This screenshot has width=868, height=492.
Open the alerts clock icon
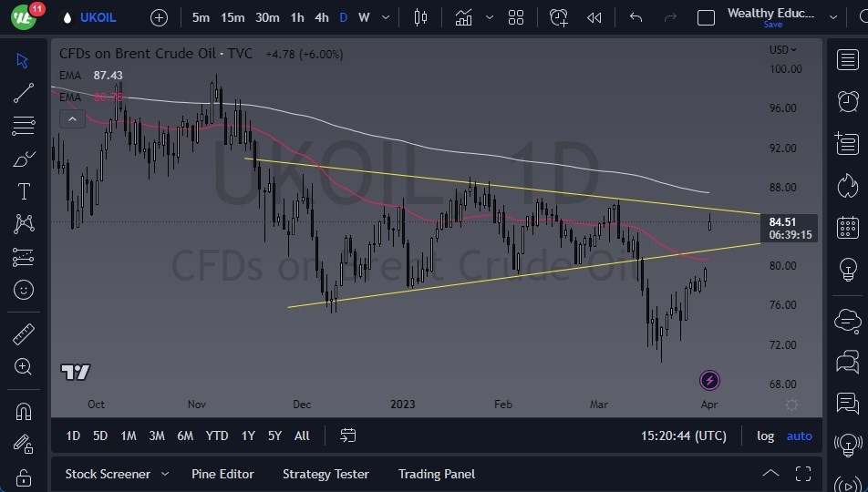(847, 100)
